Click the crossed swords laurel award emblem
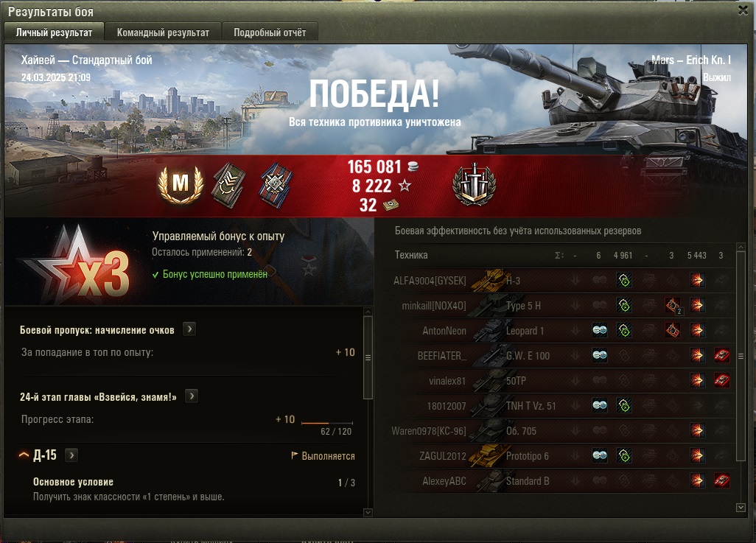Viewport: 756px width, 543px height. 475,185
